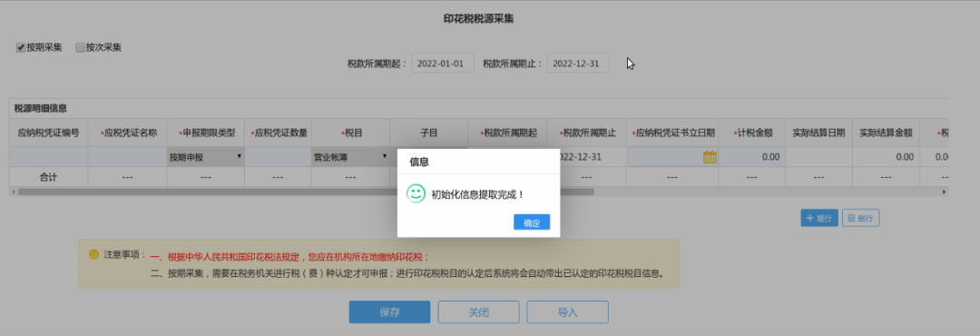Expand the 营业帐簿 tax item dropdown
The width and height of the screenshot is (980, 336).
coord(350,157)
